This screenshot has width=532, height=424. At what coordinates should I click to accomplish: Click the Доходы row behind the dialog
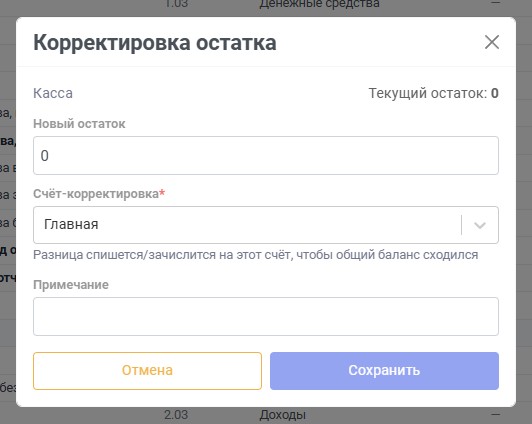(x=283, y=415)
